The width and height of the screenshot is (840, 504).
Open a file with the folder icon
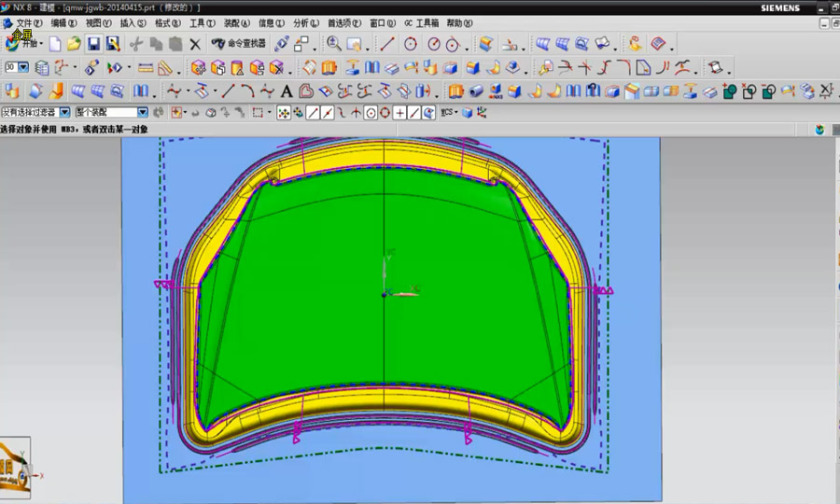pos(74,44)
